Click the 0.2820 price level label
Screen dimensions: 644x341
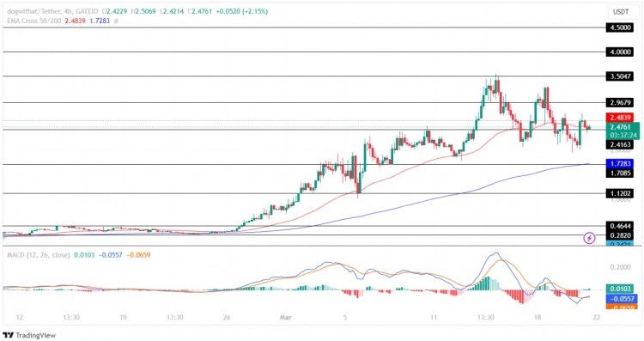620,235
